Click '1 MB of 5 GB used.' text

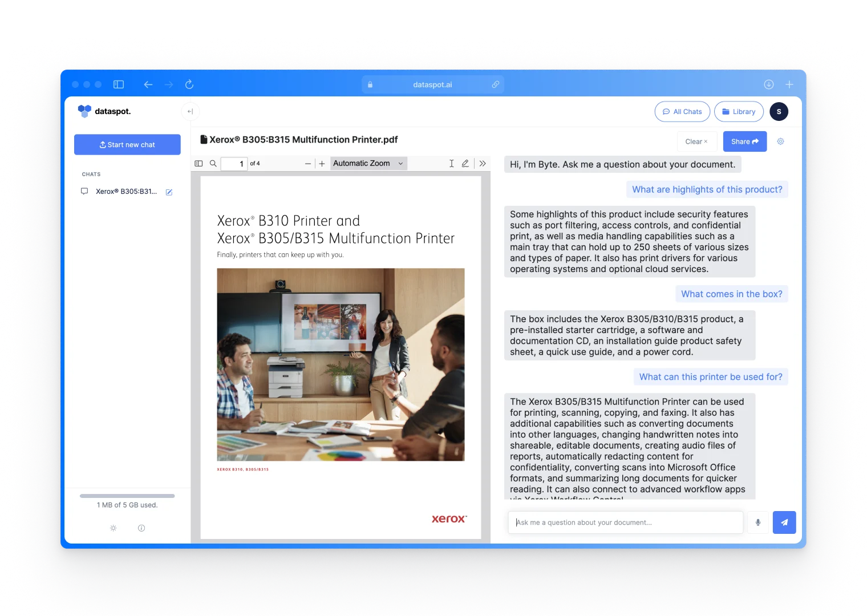pyautogui.click(x=127, y=505)
